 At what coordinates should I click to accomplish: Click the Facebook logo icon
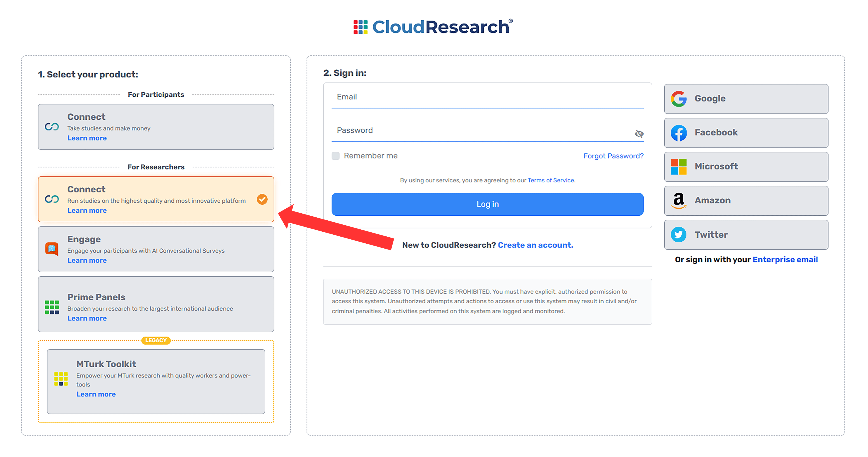[x=679, y=133]
